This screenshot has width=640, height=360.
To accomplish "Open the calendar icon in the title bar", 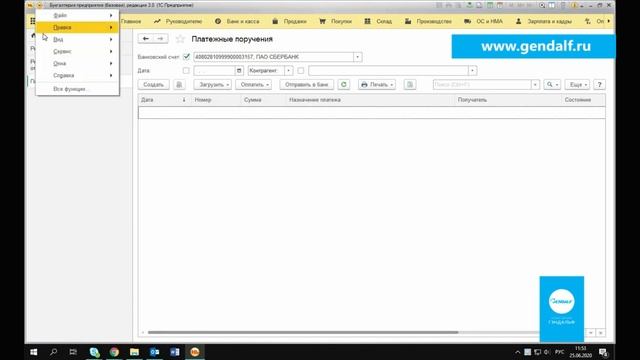I will point(500,5).
